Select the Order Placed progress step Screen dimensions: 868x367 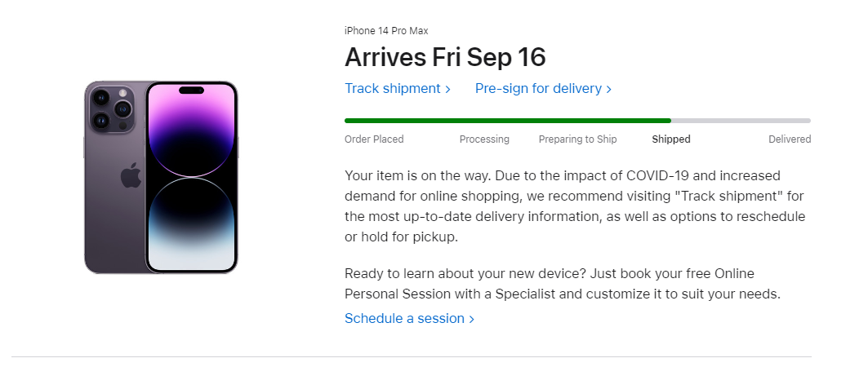pos(374,139)
